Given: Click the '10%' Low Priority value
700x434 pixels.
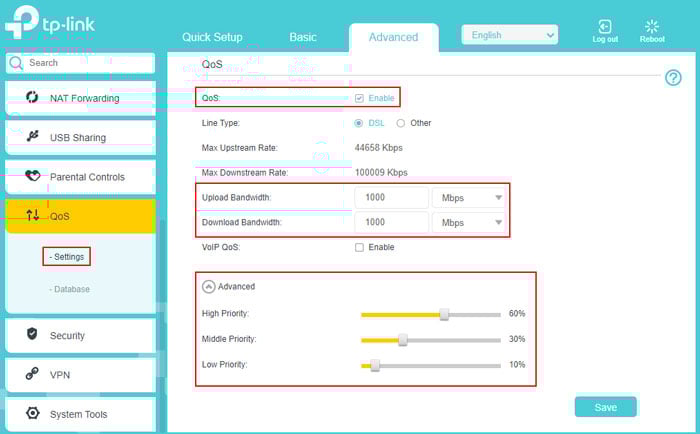Looking at the screenshot, I should coord(517,365).
